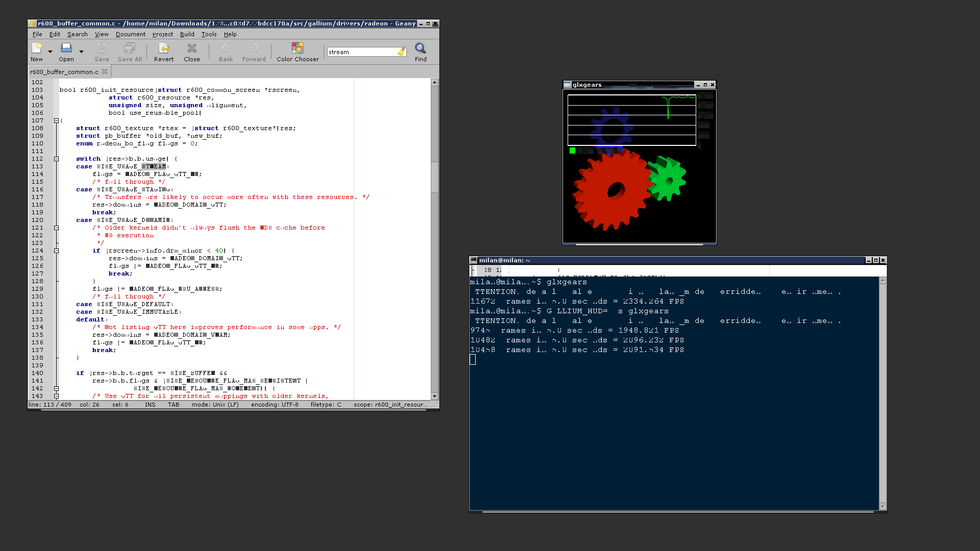Open the Color Chooser tool
The image size is (980, 551).
298,48
